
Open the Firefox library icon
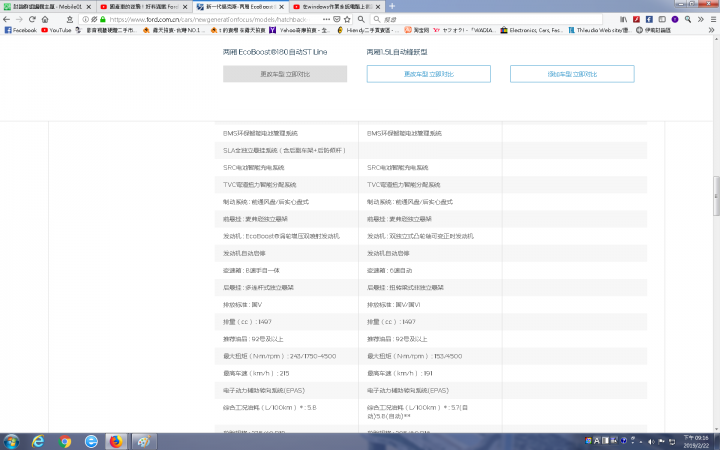(x=623, y=19)
